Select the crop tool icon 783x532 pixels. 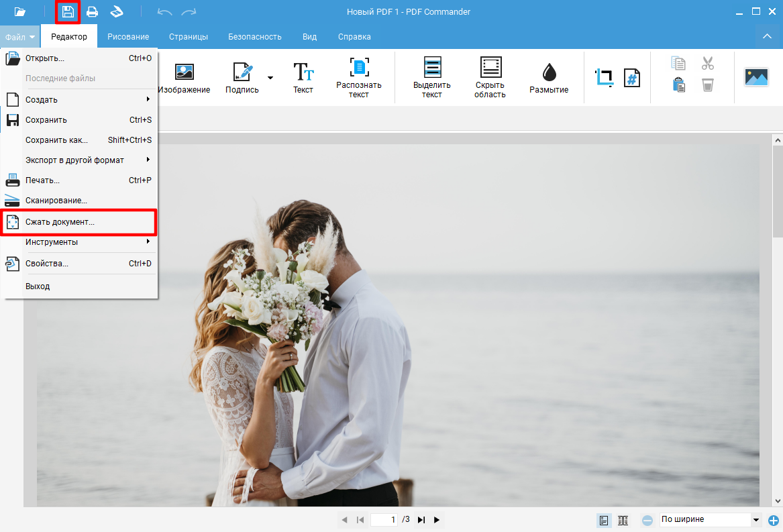pyautogui.click(x=604, y=77)
